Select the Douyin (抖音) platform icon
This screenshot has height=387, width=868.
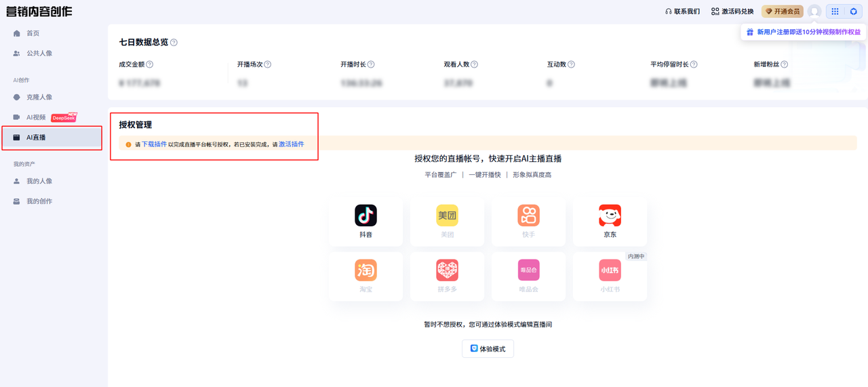pos(366,216)
